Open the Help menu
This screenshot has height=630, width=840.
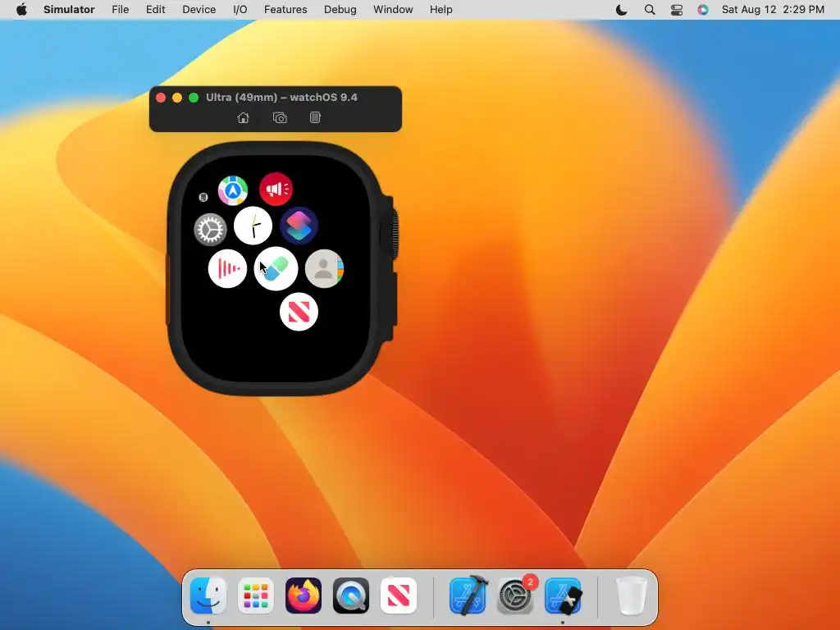click(441, 10)
